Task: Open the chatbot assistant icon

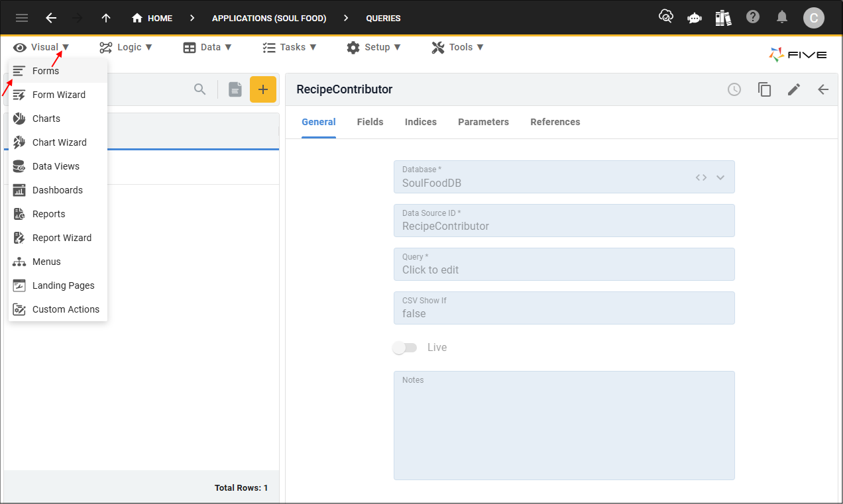Action: pos(695,18)
